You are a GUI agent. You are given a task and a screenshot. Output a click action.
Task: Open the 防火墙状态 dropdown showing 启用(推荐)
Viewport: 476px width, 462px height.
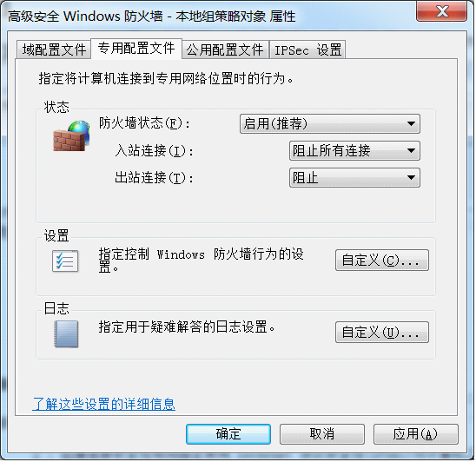330,124
